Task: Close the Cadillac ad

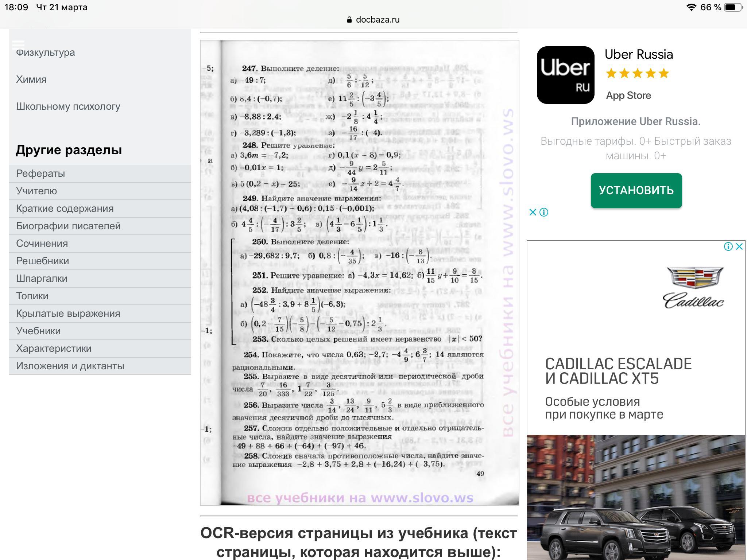Action: [x=739, y=247]
